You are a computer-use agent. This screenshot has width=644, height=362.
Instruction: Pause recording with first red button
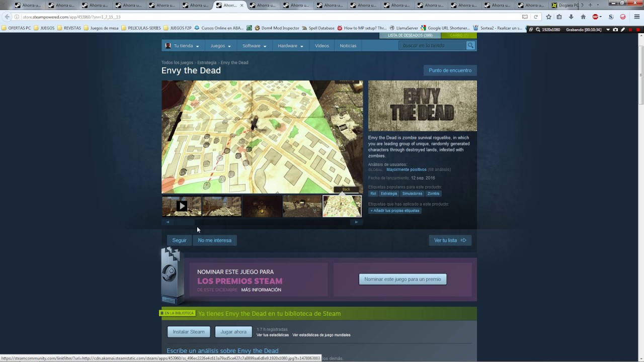tap(630, 30)
